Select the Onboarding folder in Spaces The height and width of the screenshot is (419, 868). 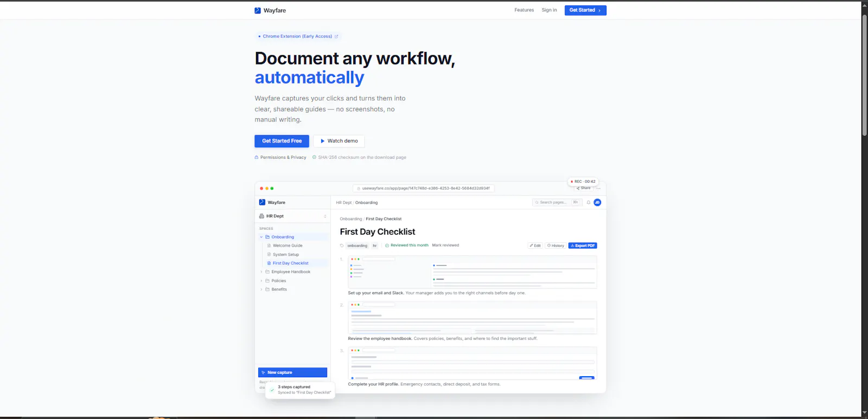[293, 237]
